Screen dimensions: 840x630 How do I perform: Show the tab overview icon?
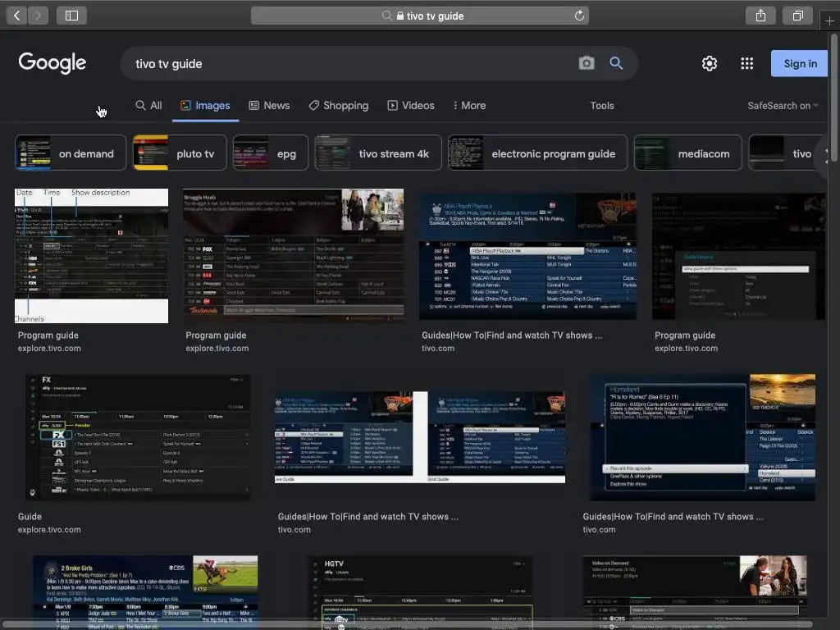click(797, 16)
